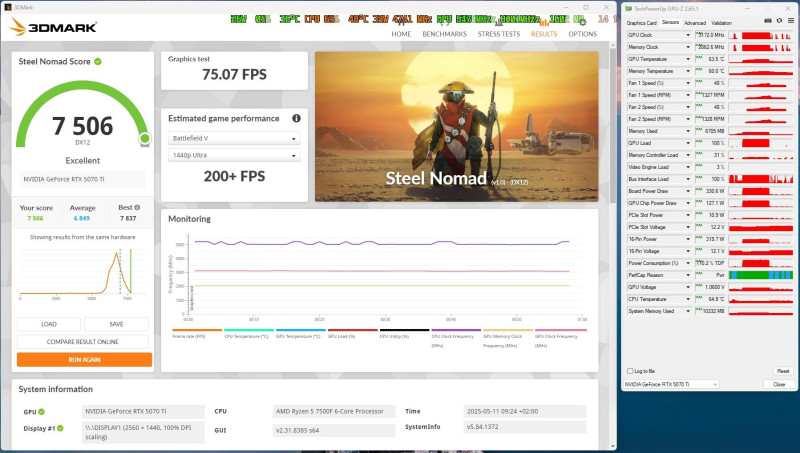Open the NVIDIA GeForce RTX 5070 Ti GPU selector in GPU-Z
The width and height of the screenshot is (800, 453).
pyautogui.click(x=671, y=384)
